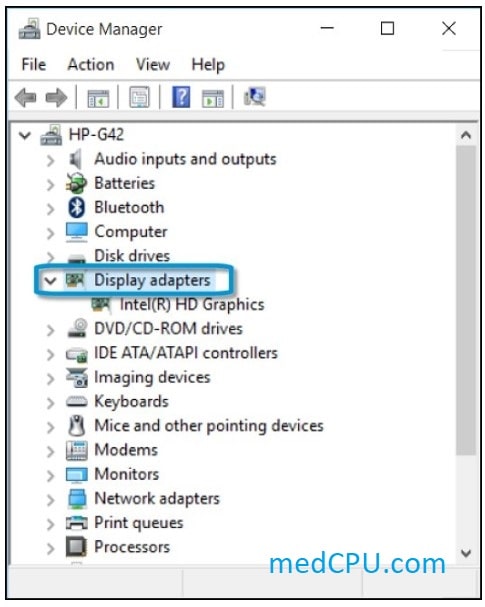Click the blue Help toolbar icon
Viewport: 485px width, 607px height.
(181, 97)
